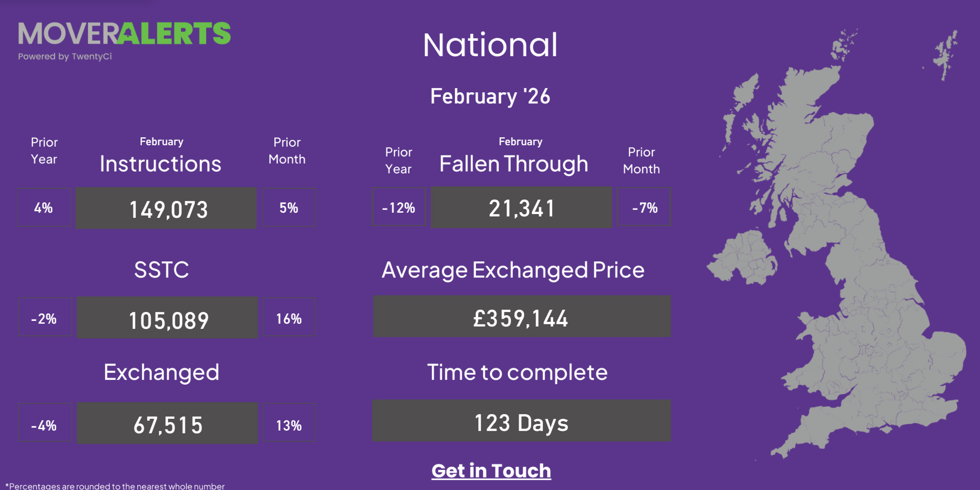Click the Exchanged prior year -4% box
Screen dimensions: 980x490
coord(45,424)
